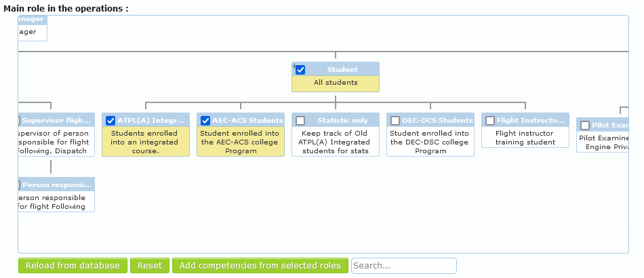
Task: Select the Pilot Examiner role checkbox
Action: tap(585, 125)
